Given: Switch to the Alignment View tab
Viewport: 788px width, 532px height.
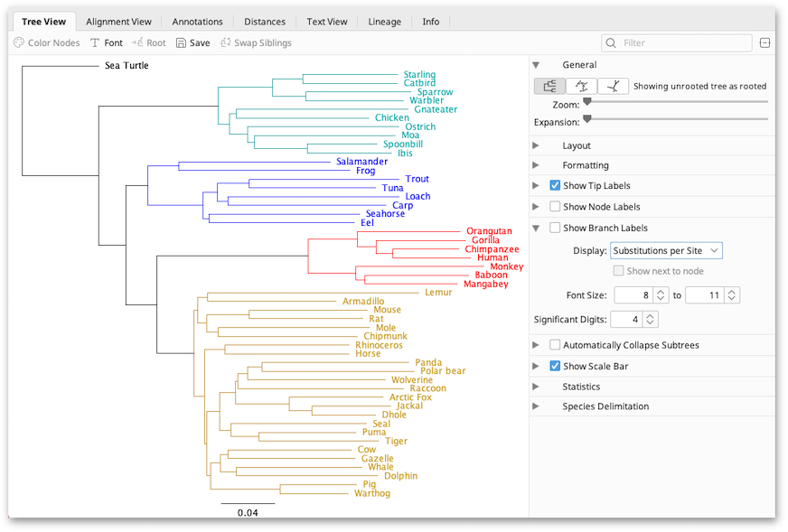Looking at the screenshot, I should [x=118, y=22].
